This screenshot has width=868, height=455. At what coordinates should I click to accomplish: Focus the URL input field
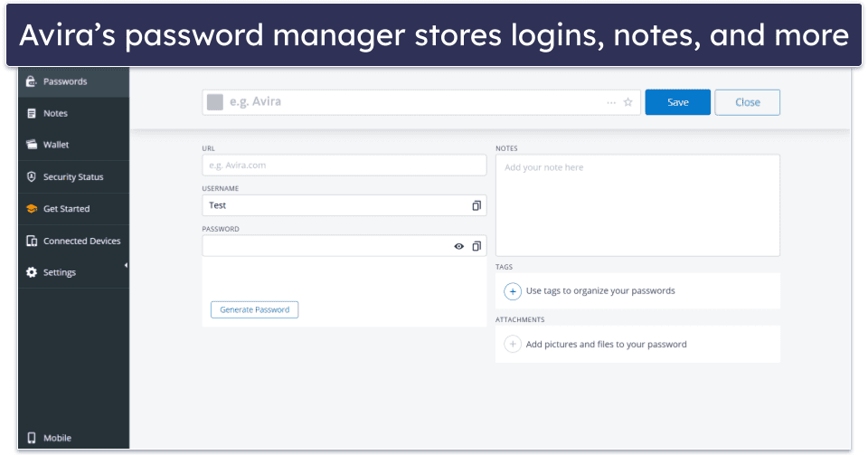tap(344, 166)
